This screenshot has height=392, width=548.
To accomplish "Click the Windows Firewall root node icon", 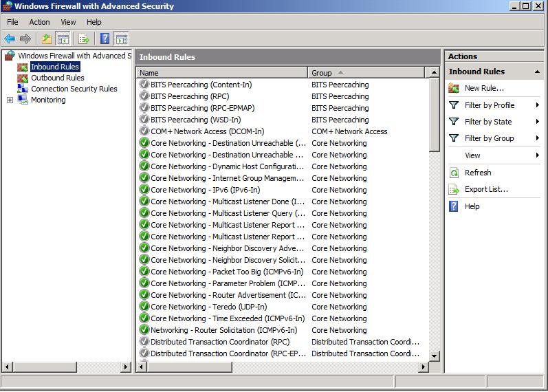I will point(10,56).
